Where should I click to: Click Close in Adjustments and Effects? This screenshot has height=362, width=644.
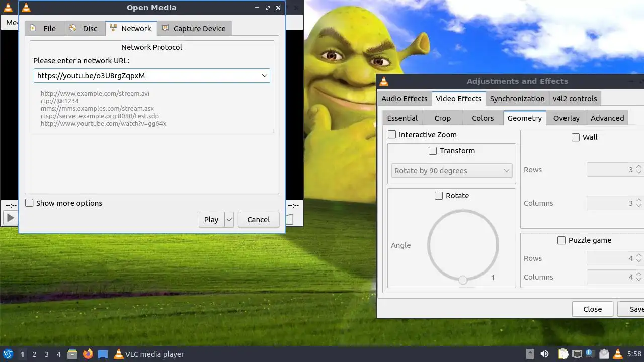click(592, 309)
